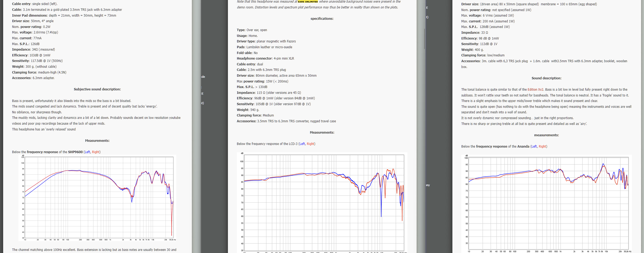This screenshot has height=253, width=644.
Task: Click 'Weight: 540 g.' line
Action: click(x=248, y=110)
